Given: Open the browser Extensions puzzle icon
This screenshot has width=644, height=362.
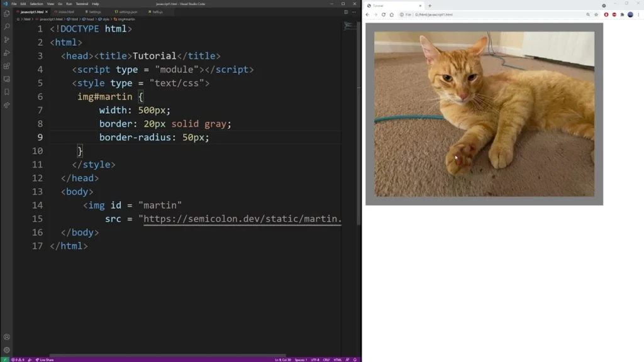Looking at the screenshot, I should [622, 14].
